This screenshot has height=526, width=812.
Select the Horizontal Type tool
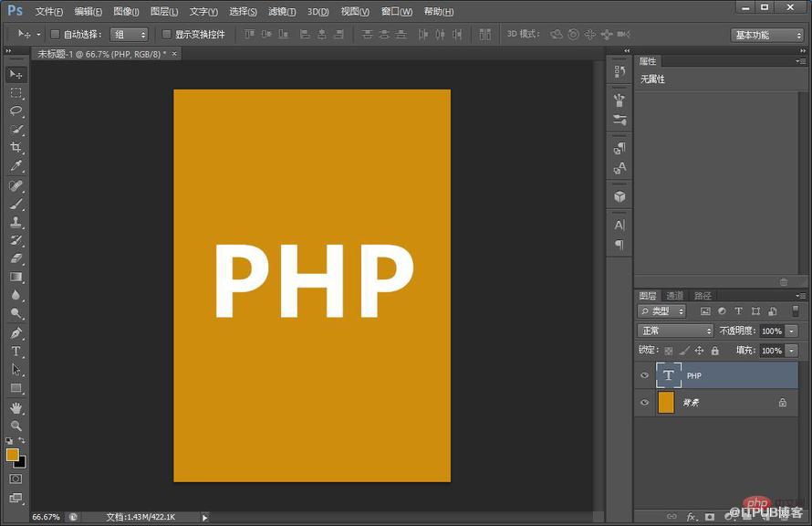pyautogui.click(x=16, y=352)
